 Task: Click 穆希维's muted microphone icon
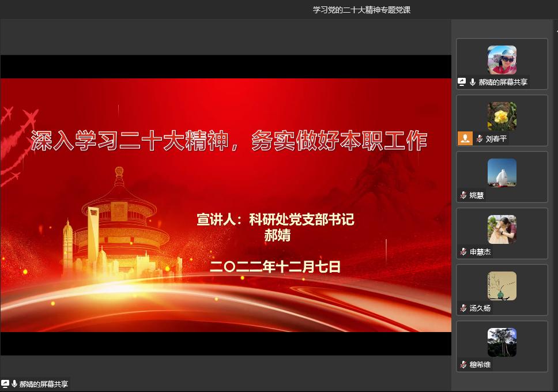click(x=463, y=365)
